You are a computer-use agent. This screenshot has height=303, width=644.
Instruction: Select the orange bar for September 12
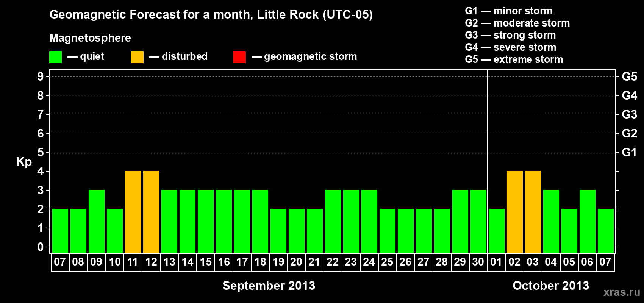click(x=151, y=212)
